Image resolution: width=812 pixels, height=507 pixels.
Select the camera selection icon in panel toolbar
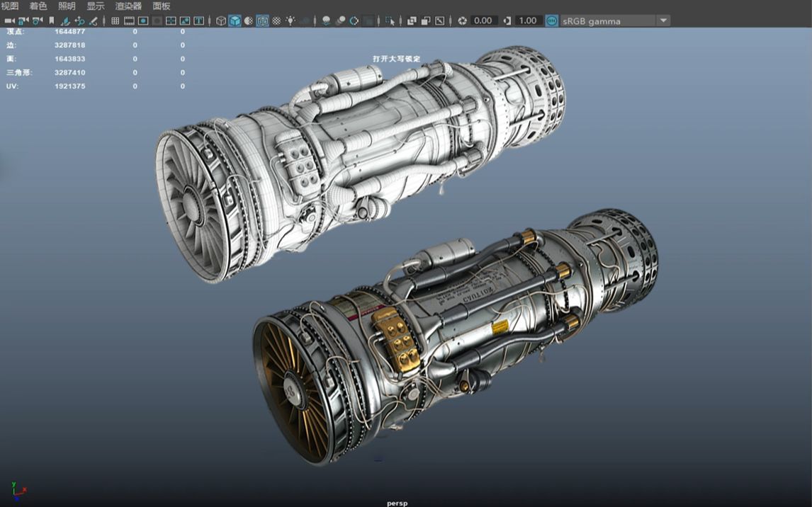9,21
